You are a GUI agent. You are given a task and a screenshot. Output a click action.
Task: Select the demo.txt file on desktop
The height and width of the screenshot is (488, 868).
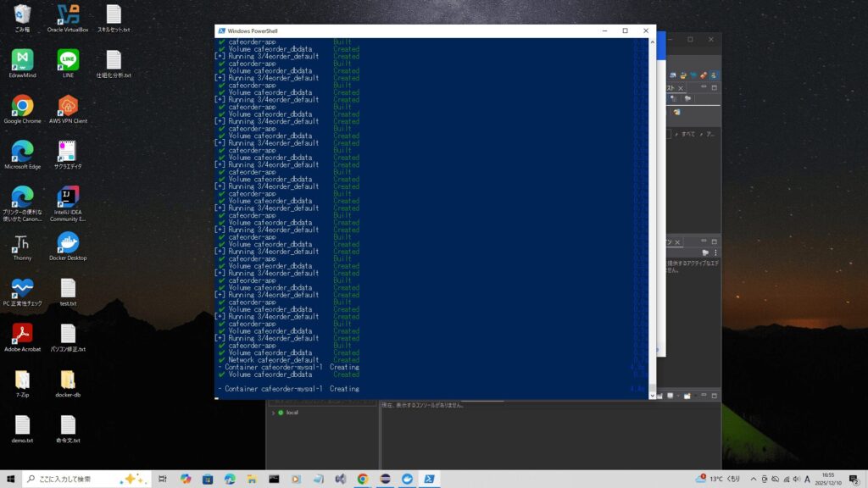[x=22, y=426]
